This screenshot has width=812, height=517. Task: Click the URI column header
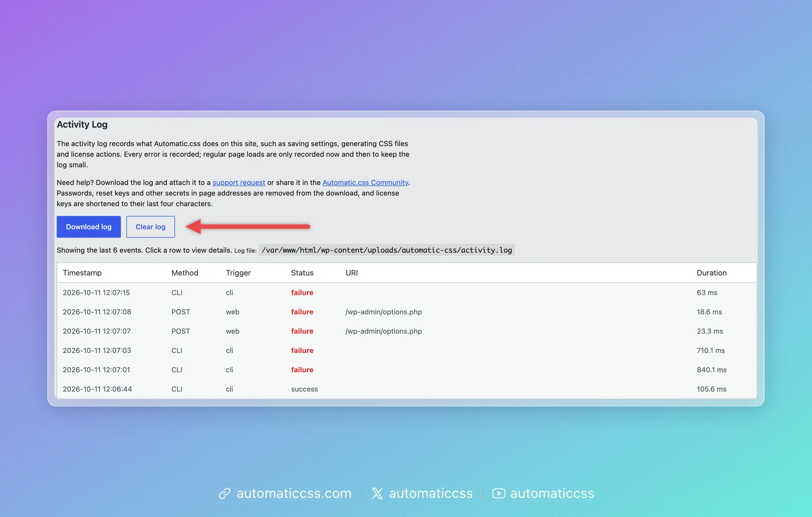[352, 273]
